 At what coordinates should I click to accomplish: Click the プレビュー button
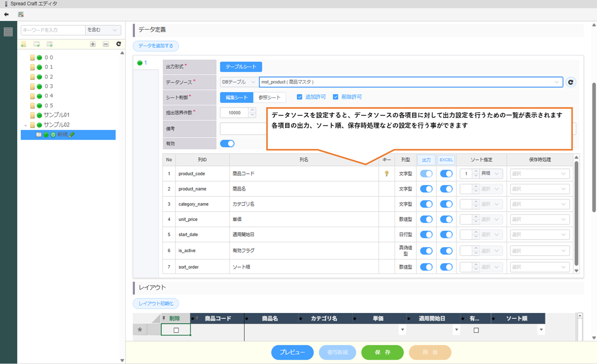[x=292, y=353]
